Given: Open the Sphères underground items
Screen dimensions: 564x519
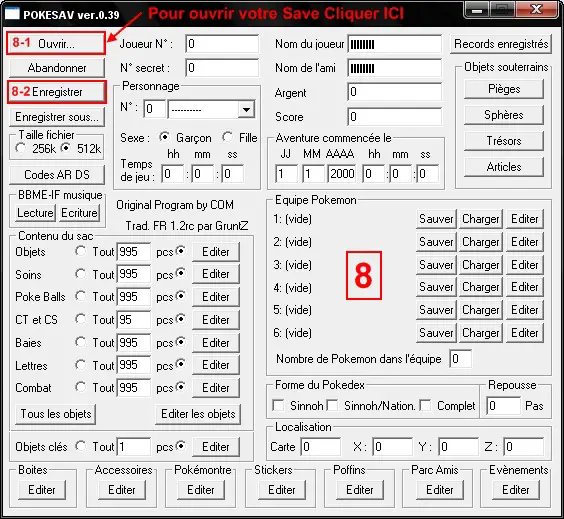Looking at the screenshot, I should pos(504,115).
